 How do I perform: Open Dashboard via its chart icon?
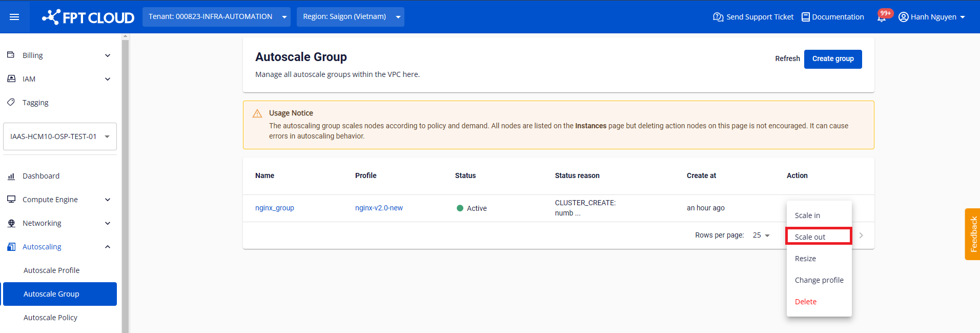pos(11,176)
